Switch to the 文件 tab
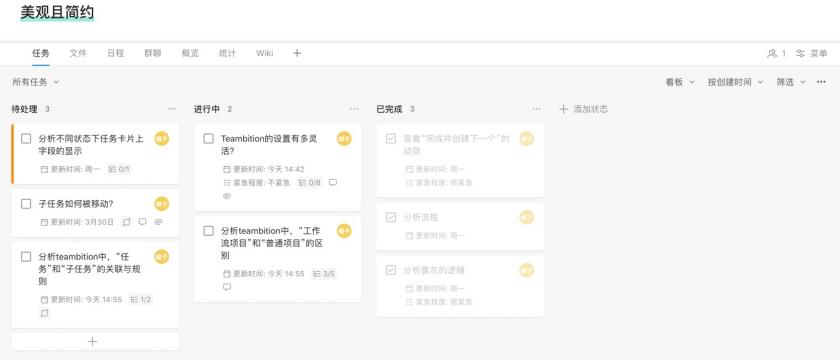 click(x=78, y=53)
